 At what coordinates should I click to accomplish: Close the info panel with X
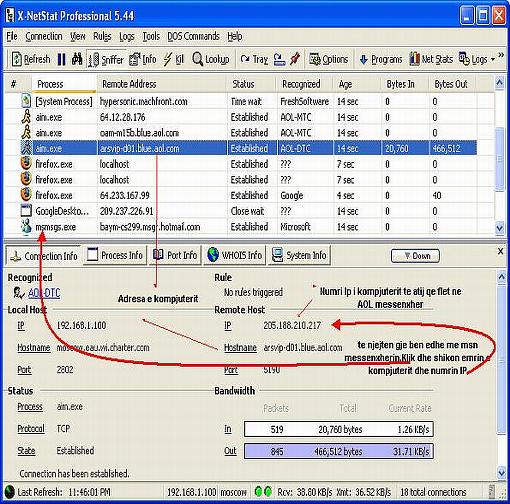pos(500,251)
